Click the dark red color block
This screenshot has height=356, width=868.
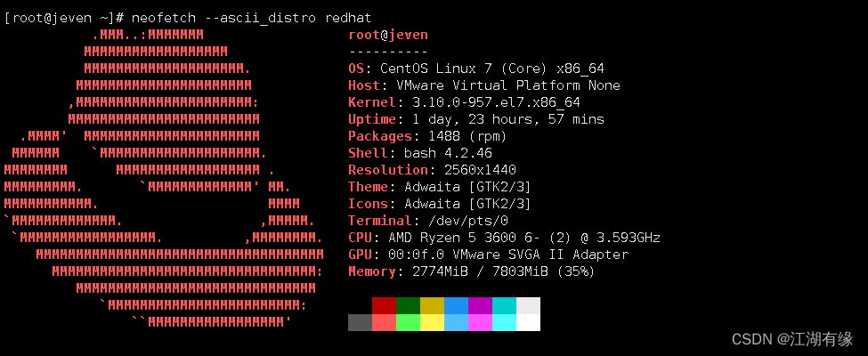[x=385, y=305]
